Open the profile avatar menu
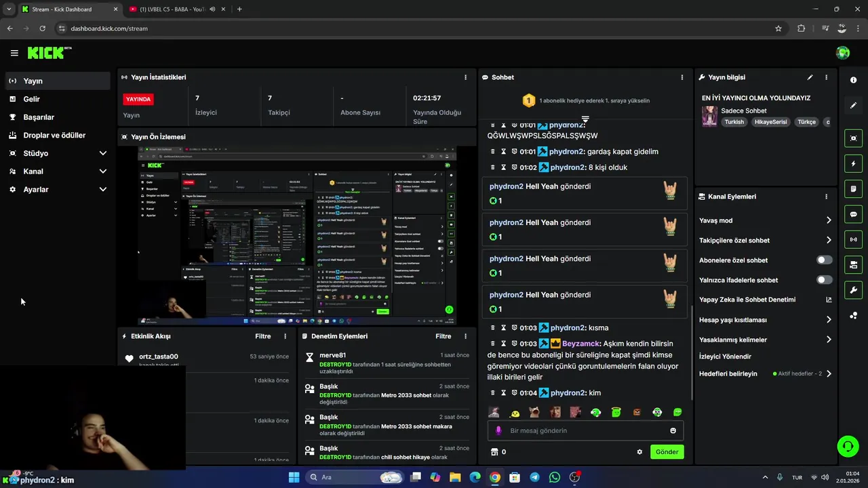 coord(843,53)
